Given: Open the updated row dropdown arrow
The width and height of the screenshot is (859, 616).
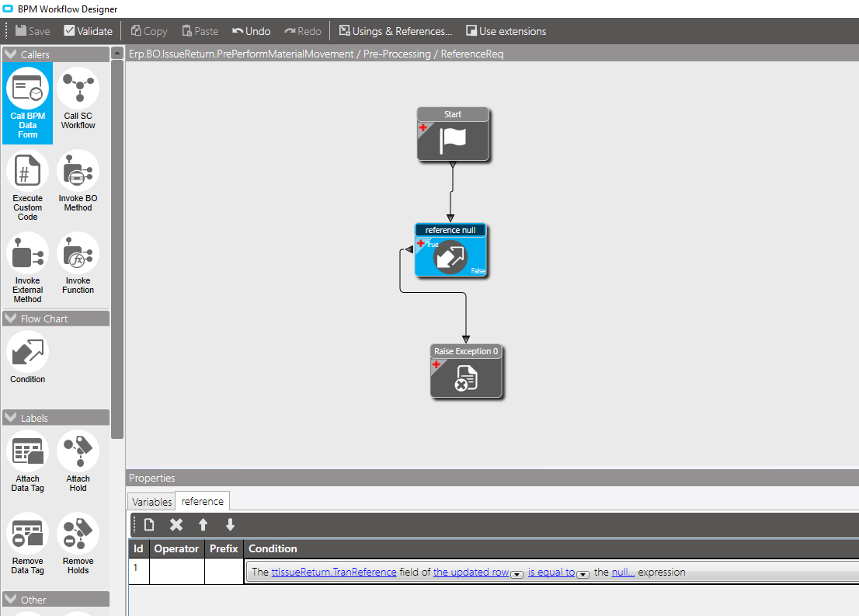Looking at the screenshot, I should (x=516, y=574).
